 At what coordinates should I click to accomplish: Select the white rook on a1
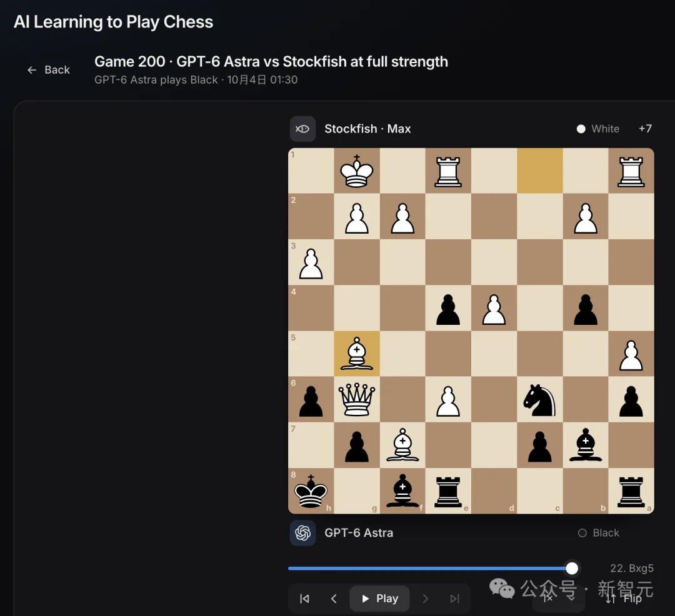631,172
